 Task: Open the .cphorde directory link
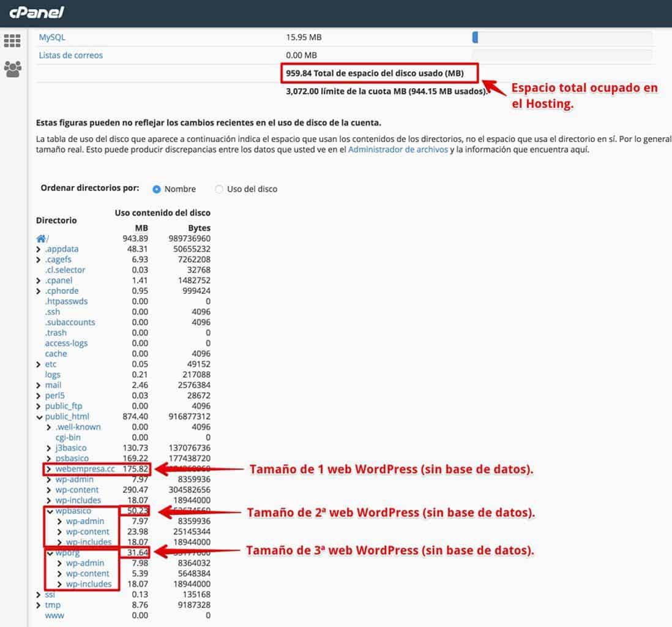pyautogui.click(x=62, y=291)
